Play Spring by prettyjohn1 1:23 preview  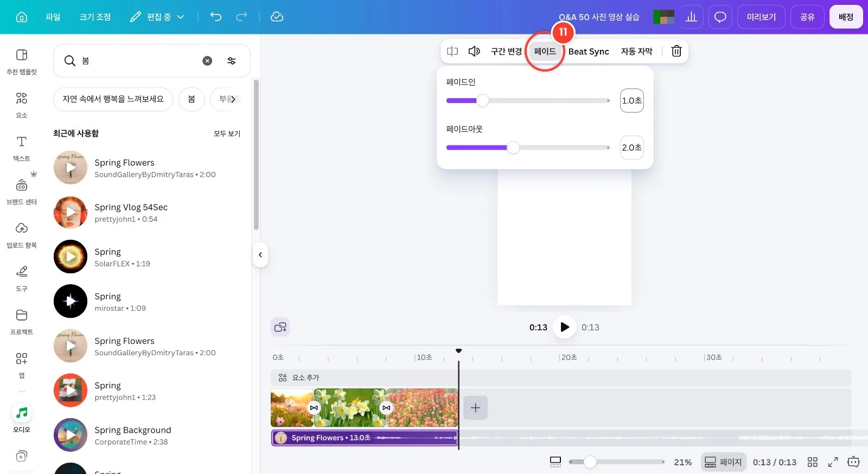71,390
